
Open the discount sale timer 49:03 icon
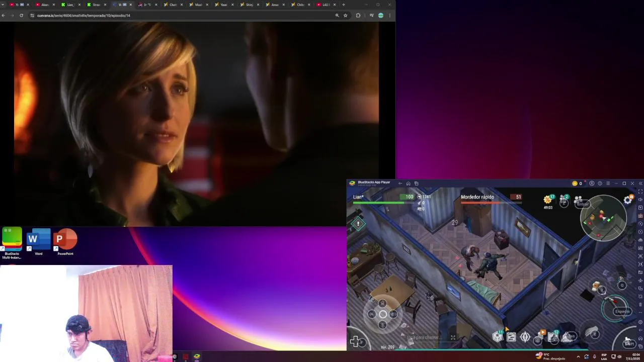[548, 202]
